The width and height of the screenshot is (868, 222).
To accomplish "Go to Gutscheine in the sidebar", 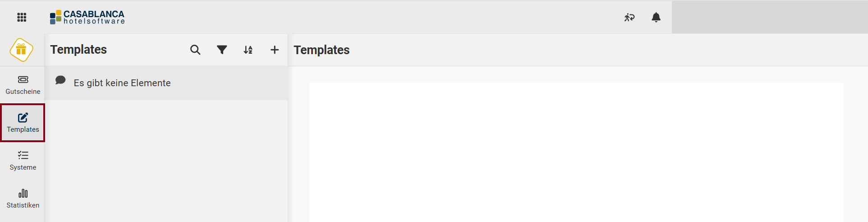I will [23, 85].
